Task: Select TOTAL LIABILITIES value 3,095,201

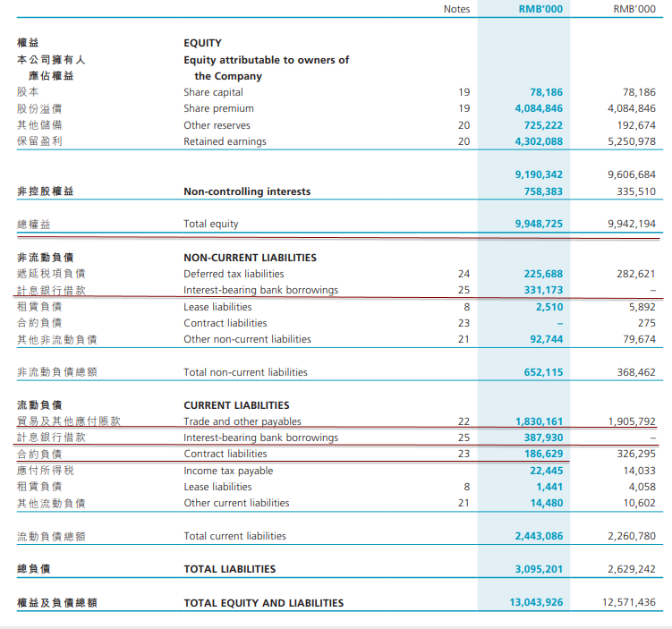Action: (539, 569)
